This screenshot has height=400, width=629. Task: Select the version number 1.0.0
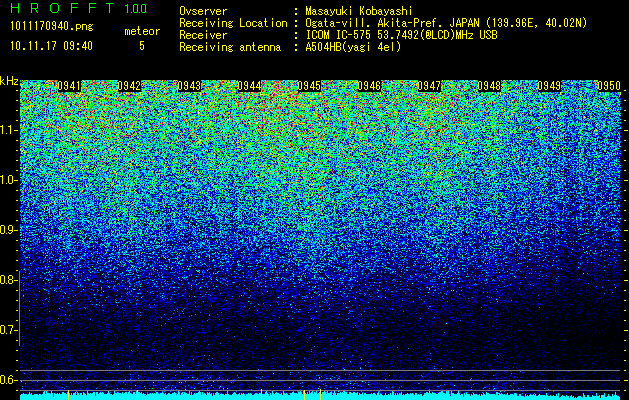point(136,8)
